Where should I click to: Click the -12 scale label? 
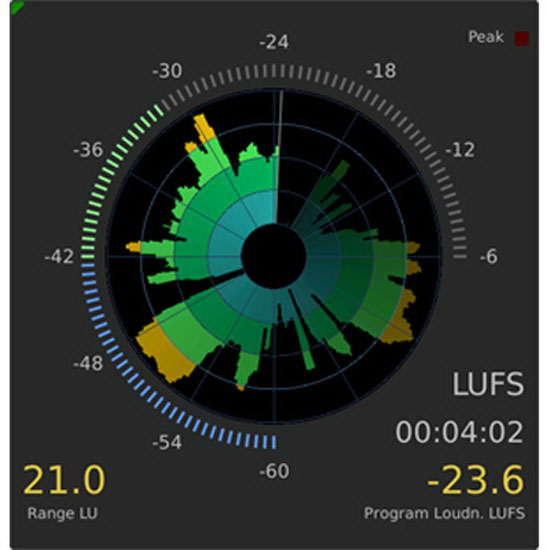pyautogui.click(x=460, y=150)
